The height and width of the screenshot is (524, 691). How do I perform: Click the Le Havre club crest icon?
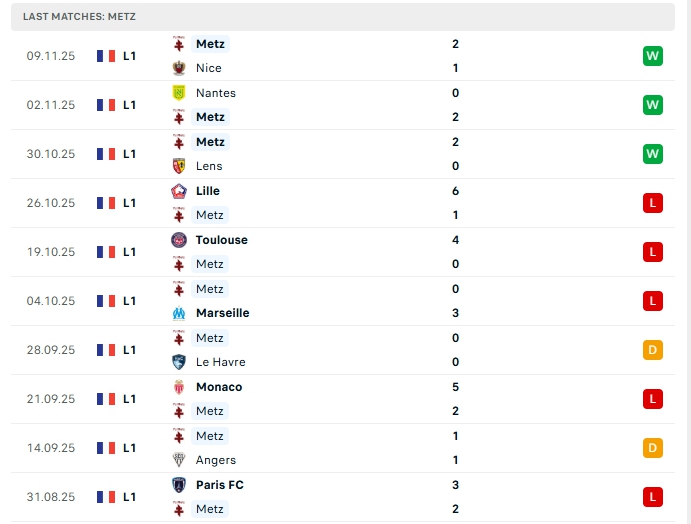click(179, 362)
